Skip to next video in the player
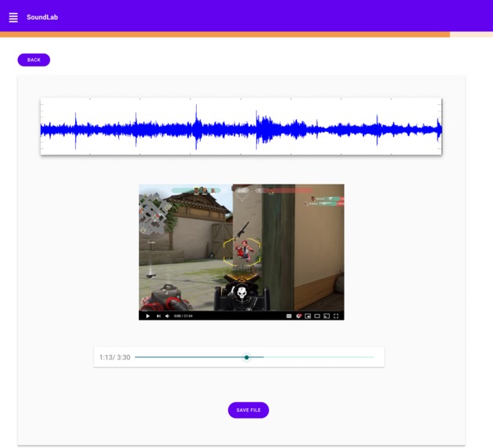493x448 pixels. [x=159, y=316]
